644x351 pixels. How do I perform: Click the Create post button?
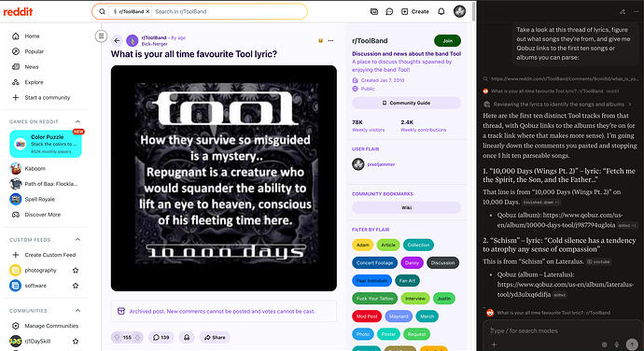[x=414, y=11]
